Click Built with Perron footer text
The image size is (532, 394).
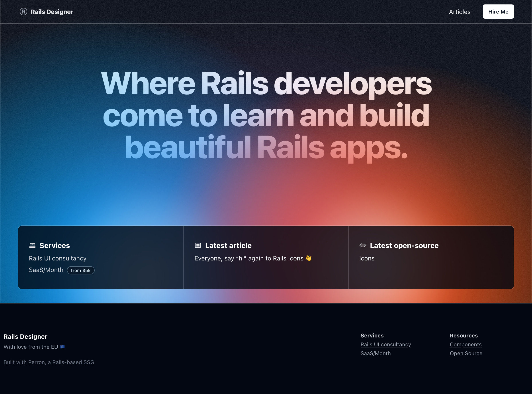pyautogui.click(x=49, y=362)
